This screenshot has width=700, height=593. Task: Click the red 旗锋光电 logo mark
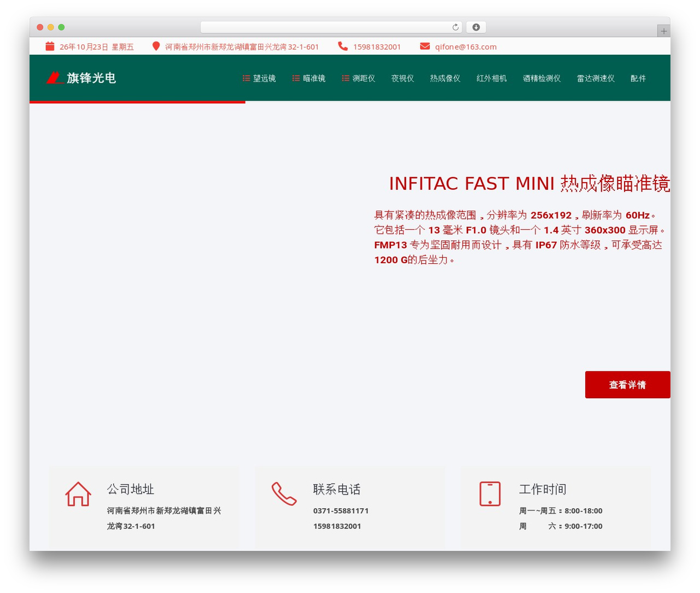[55, 78]
